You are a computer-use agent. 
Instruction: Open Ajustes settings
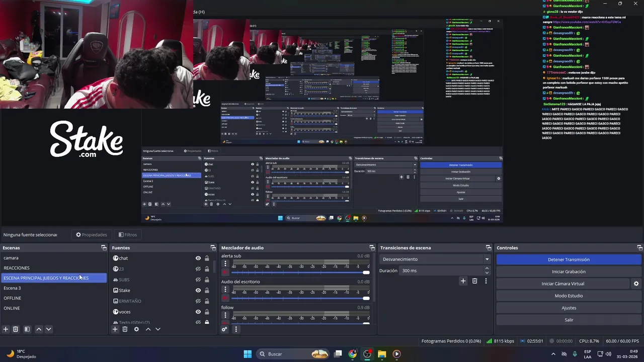[569, 308]
